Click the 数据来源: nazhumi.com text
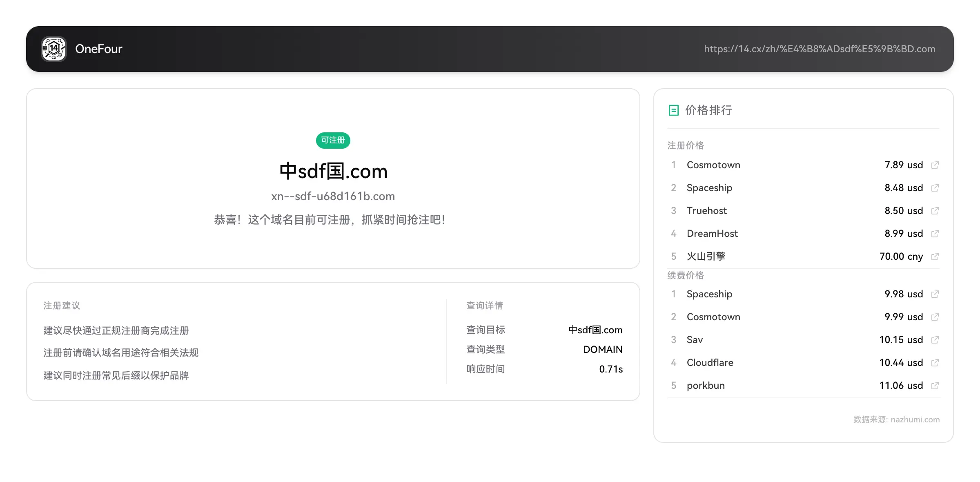The height and width of the screenshot is (482, 980). click(x=896, y=420)
